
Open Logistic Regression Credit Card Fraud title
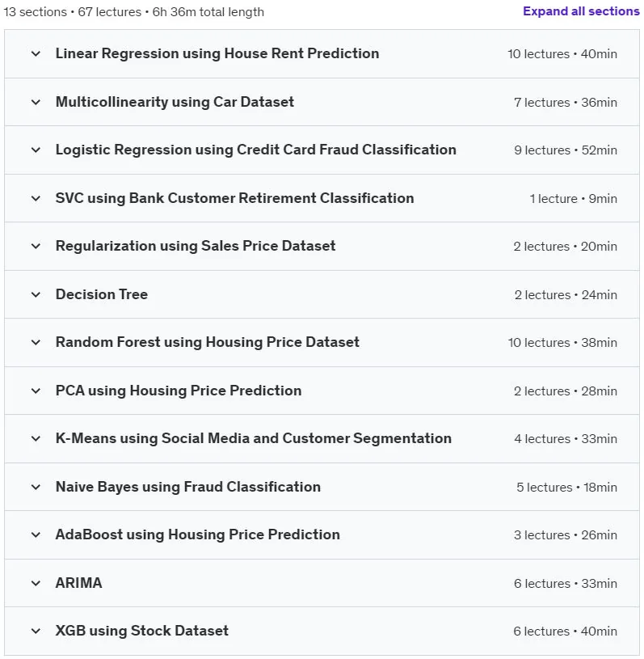(256, 150)
